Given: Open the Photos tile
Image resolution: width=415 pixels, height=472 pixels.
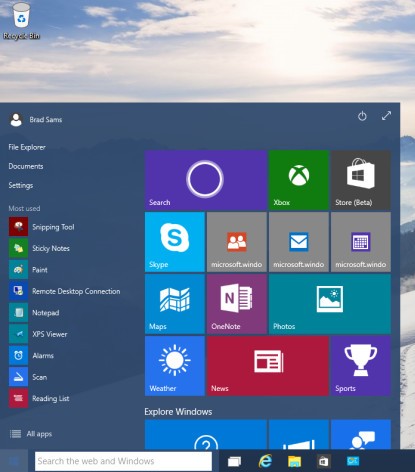Looking at the screenshot, I should click(330, 304).
